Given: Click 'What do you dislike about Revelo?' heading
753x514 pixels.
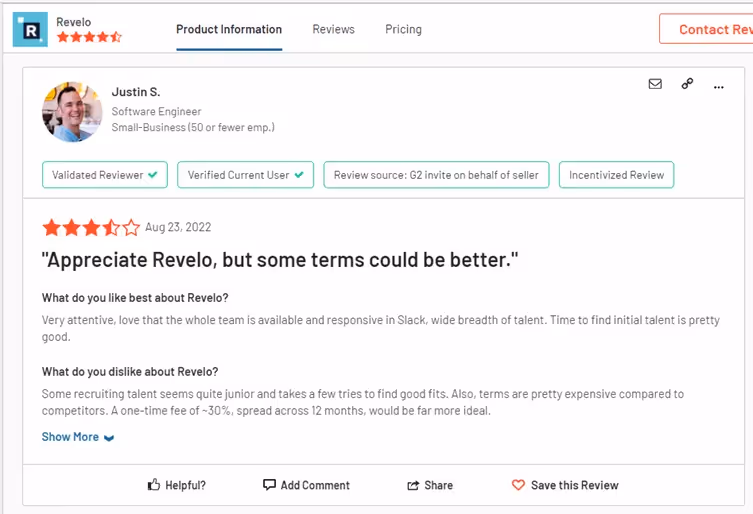Looking at the screenshot, I should tap(130, 372).
